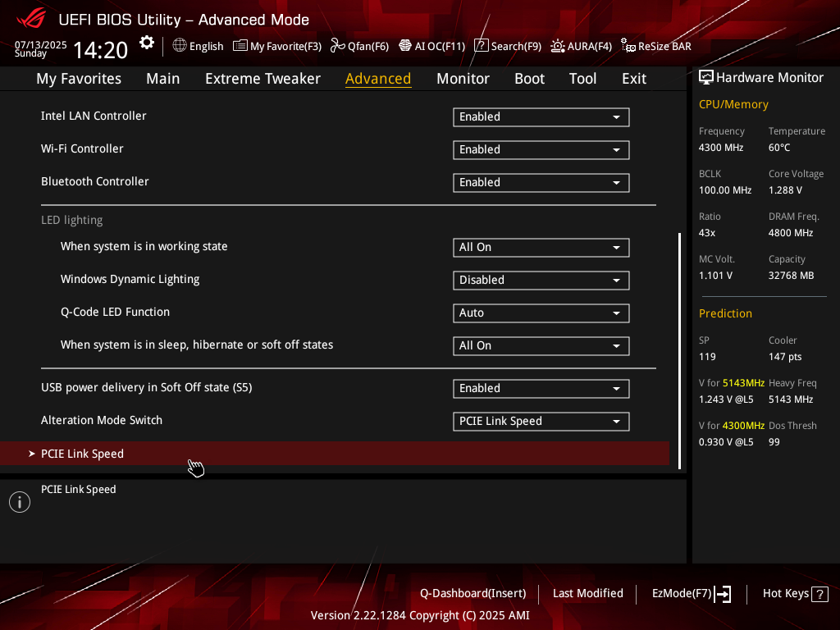This screenshot has width=840, height=630.
Task: Click the Hardware Monitor display icon
Action: 706,78
